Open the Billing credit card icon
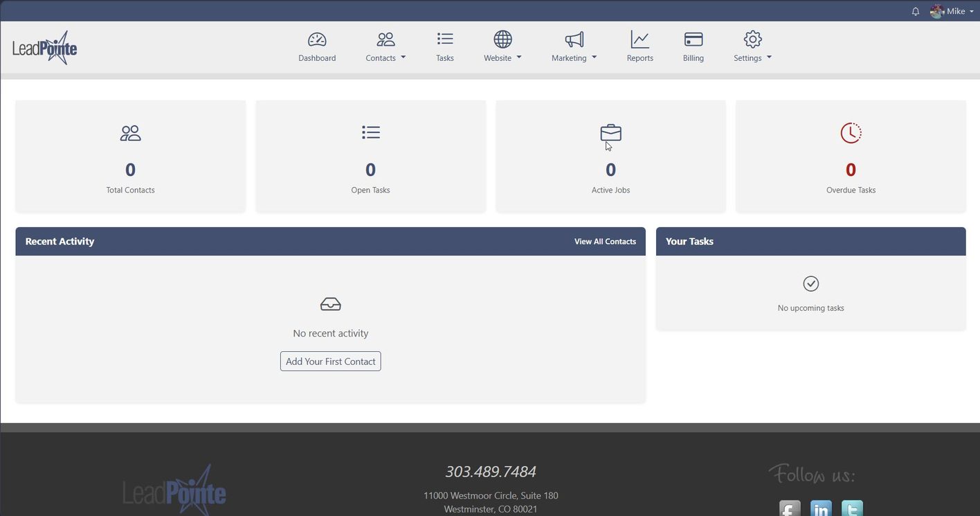 [x=693, y=39]
